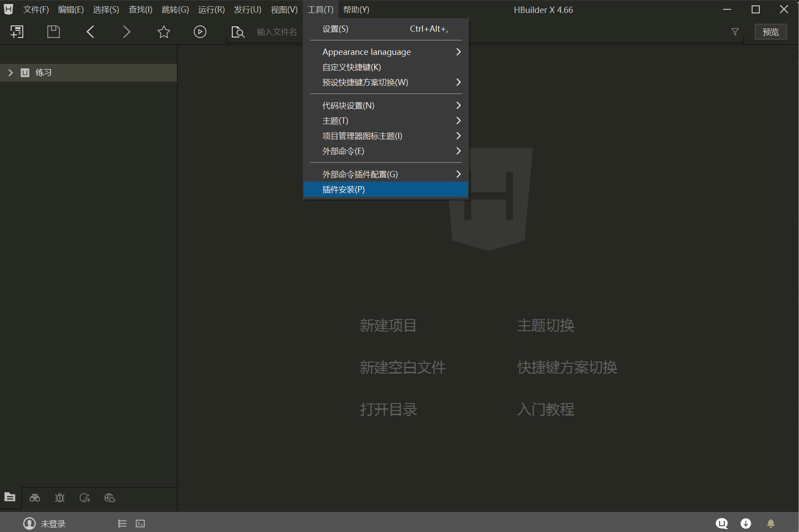The height and width of the screenshot is (532, 799).
Task: Open the download/update icon in status bar
Action: [745, 523]
